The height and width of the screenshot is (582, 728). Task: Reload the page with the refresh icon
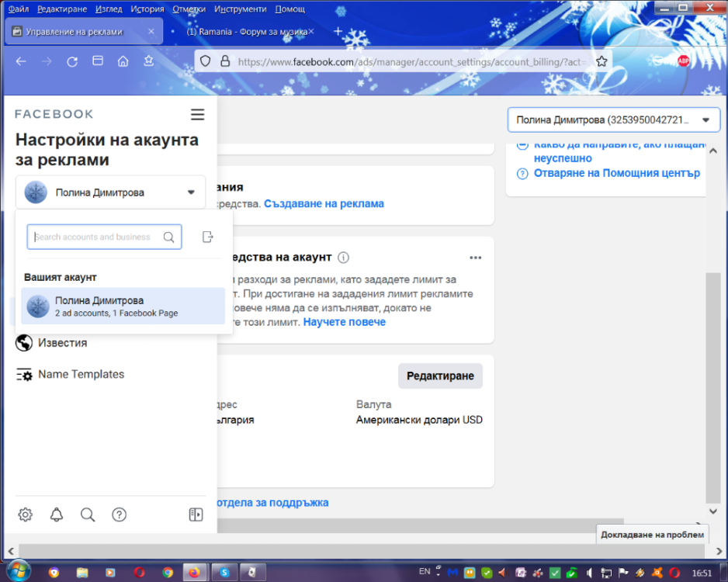[x=72, y=61]
